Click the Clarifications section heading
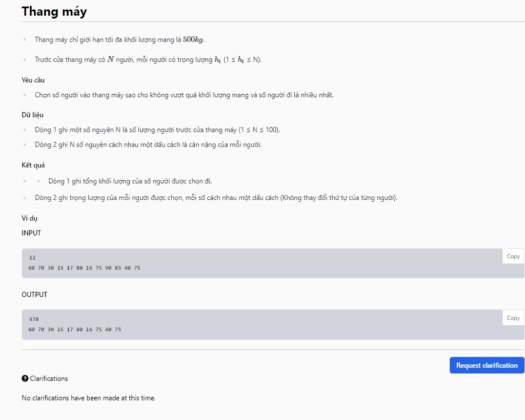The image size is (525, 420). (49, 379)
